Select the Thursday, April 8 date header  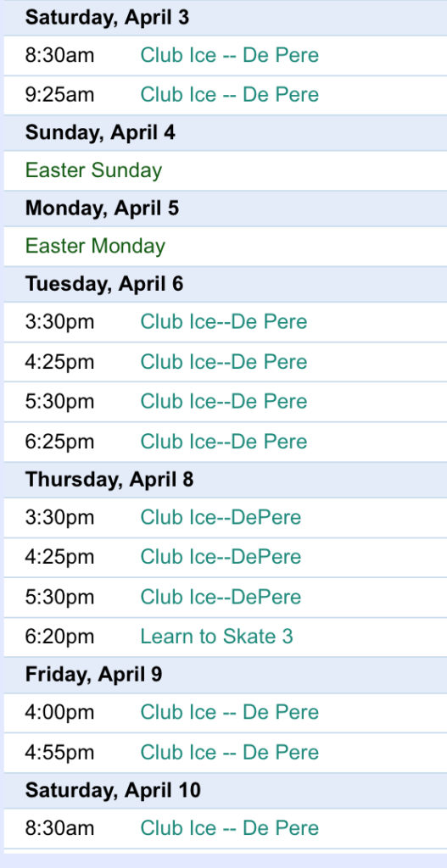109,480
